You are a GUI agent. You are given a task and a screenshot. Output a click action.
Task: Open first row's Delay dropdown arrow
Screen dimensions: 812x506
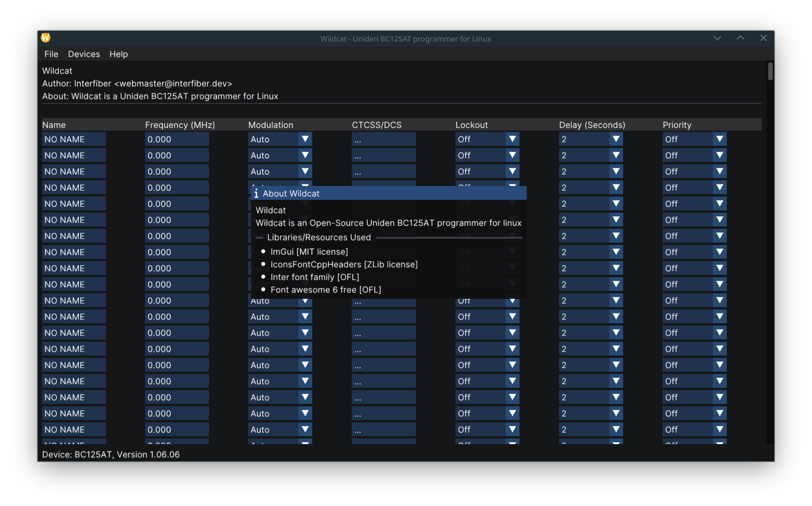[616, 139]
